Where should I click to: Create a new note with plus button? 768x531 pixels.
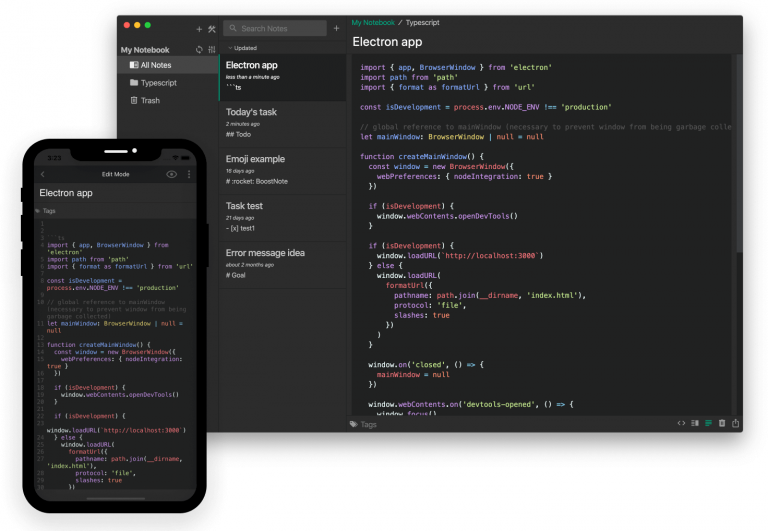pyautogui.click(x=336, y=28)
